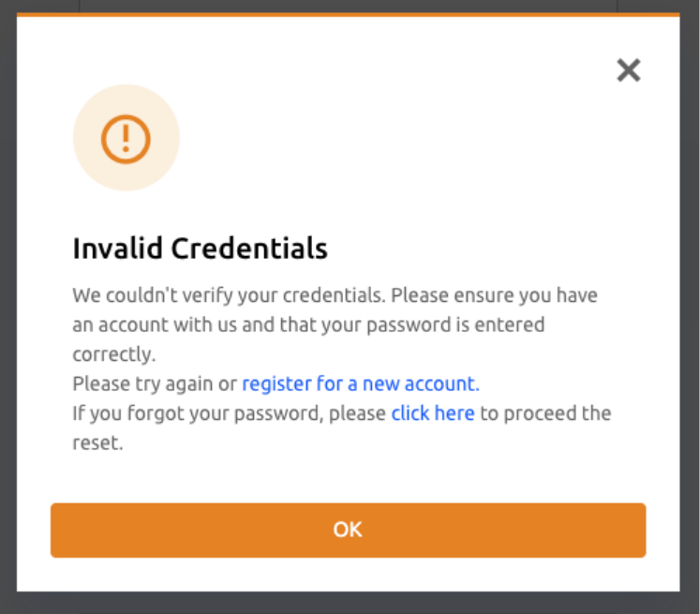Follow the click here password reset link
Screen dimensions: 700x614
(x=433, y=413)
